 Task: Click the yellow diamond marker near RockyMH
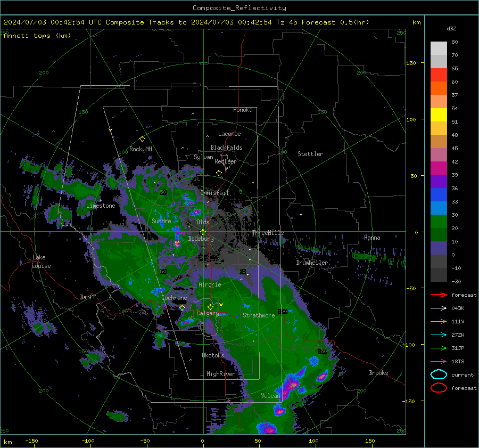point(142,139)
